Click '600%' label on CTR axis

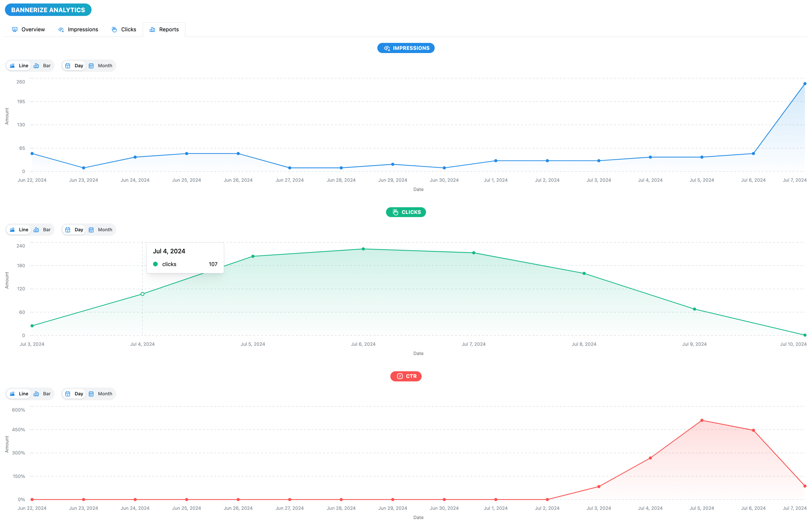pos(18,410)
